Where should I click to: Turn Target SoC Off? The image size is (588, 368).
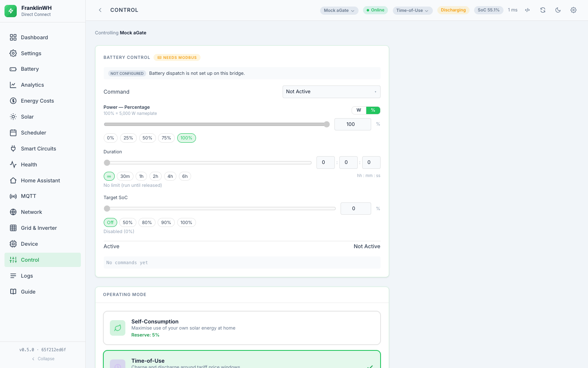coord(110,223)
